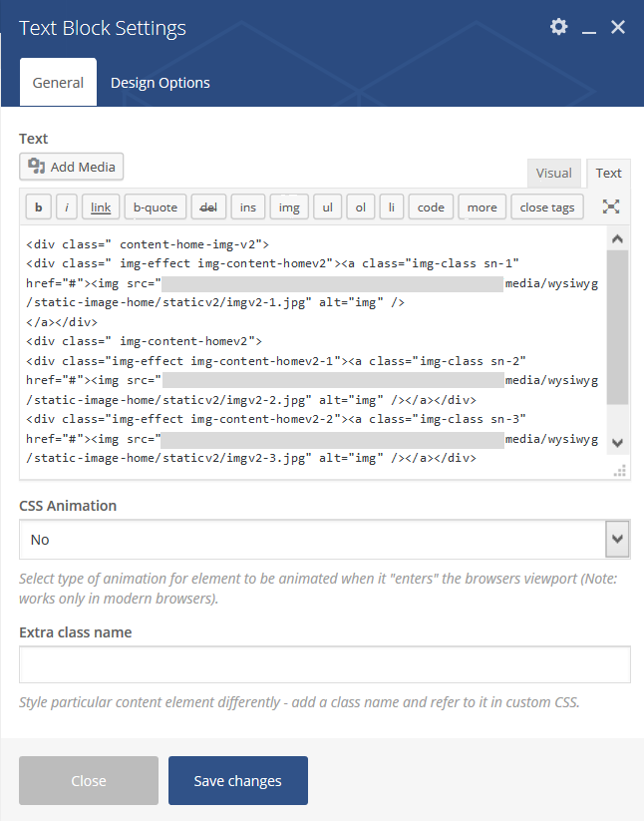Click the editor scrollbar up arrow
Viewport: 644px width, 821px height.
coord(617,239)
